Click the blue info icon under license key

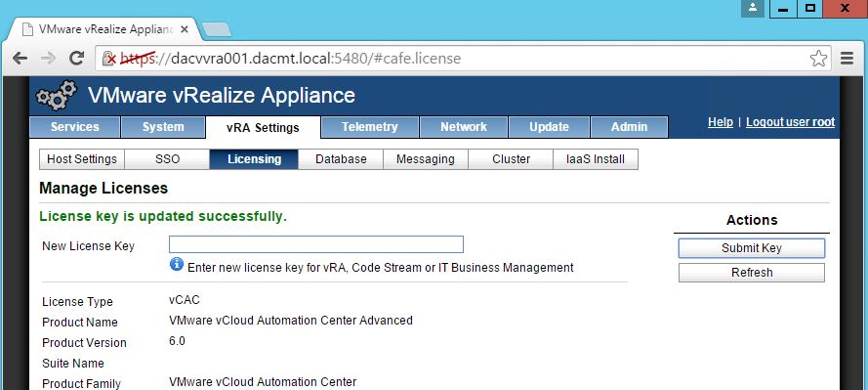click(176, 264)
